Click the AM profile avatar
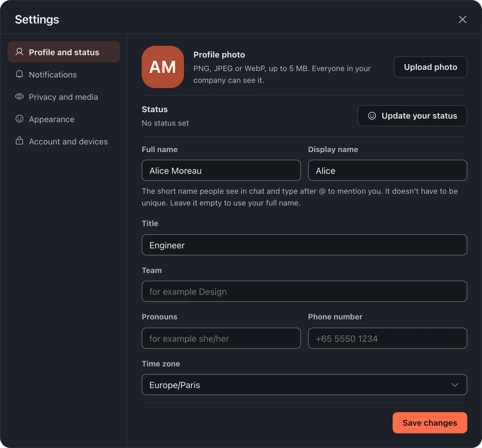 (x=163, y=67)
